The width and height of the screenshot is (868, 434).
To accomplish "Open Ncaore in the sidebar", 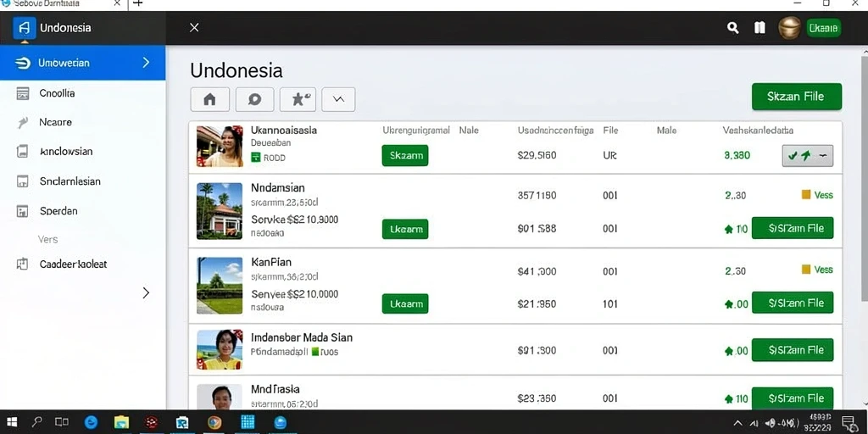I will point(55,122).
